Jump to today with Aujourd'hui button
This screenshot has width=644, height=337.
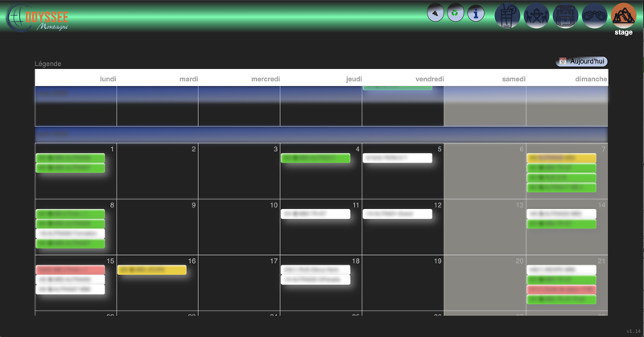581,61
